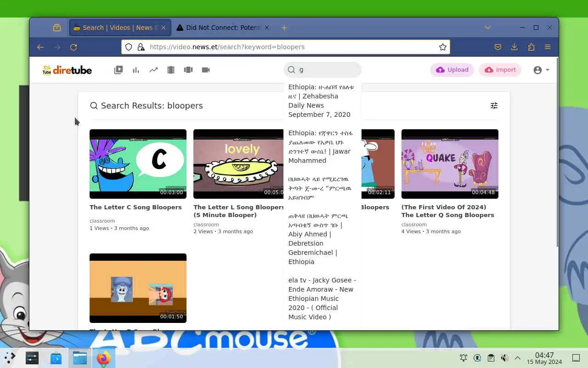Open the videos play icon in navbar
Screen dimensions: 588x368
119,70
